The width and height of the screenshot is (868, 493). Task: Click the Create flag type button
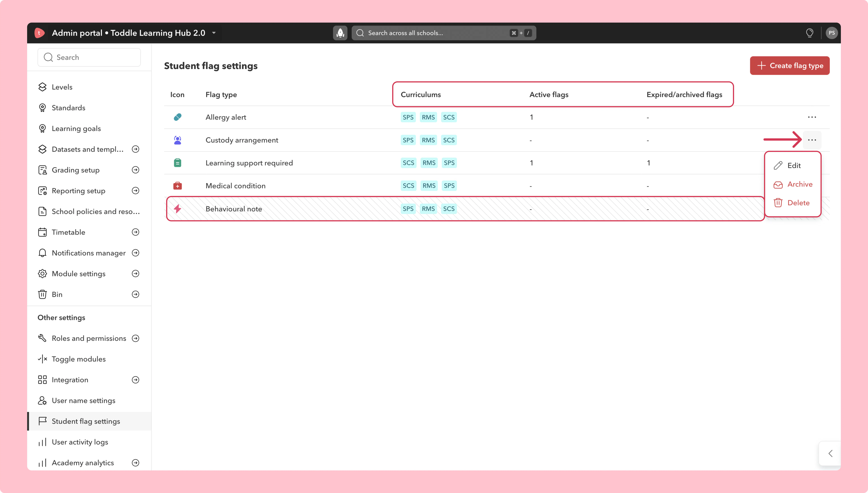pos(790,66)
